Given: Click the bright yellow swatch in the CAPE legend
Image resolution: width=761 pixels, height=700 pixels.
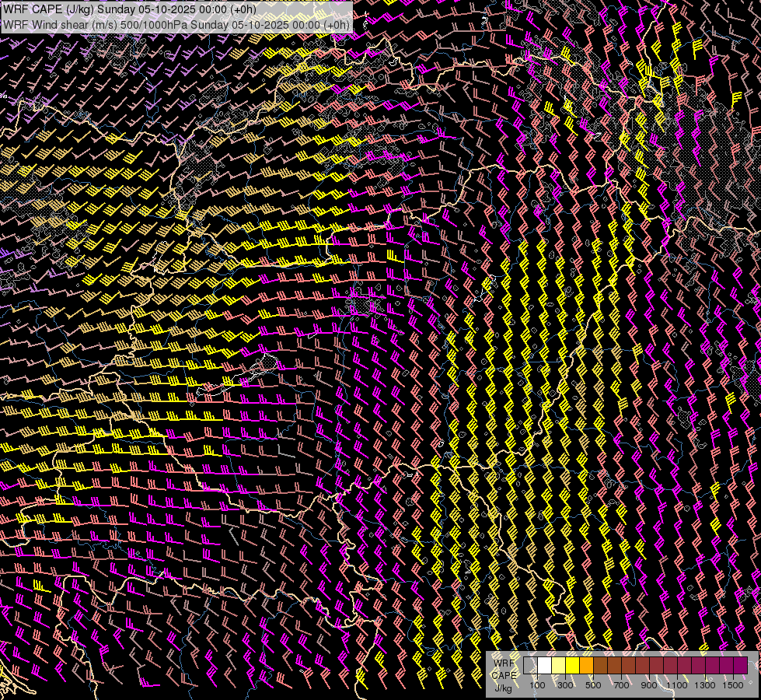Looking at the screenshot, I should (572, 665).
